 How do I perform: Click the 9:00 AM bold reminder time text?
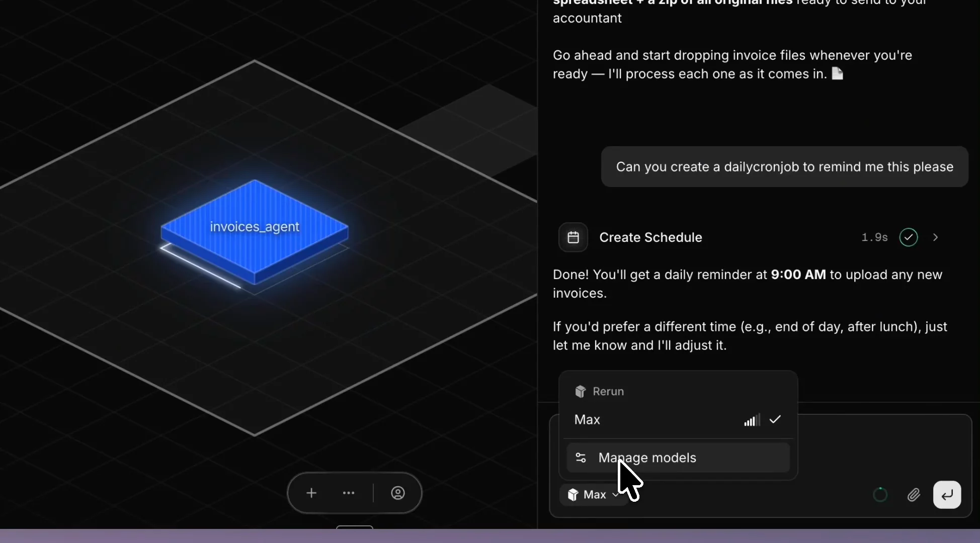798,275
